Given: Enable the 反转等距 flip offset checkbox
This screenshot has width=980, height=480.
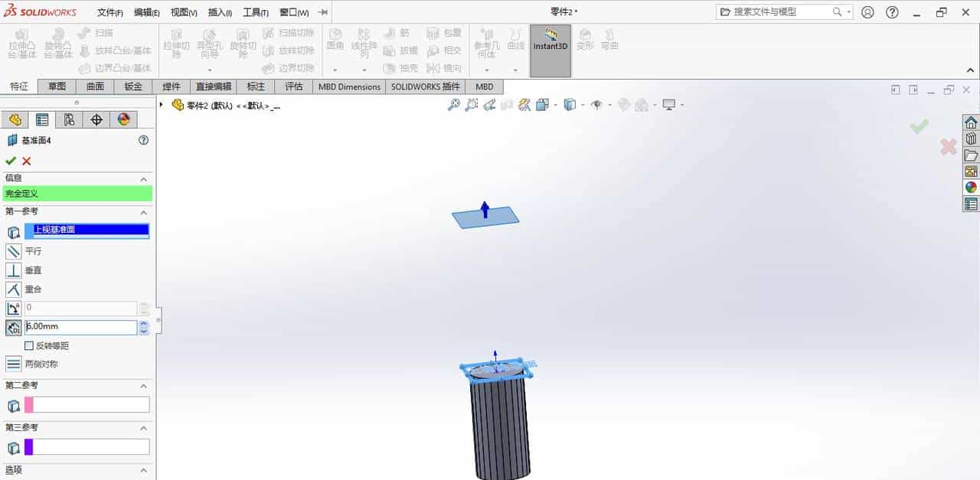Looking at the screenshot, I should click(x=29, y=345).
